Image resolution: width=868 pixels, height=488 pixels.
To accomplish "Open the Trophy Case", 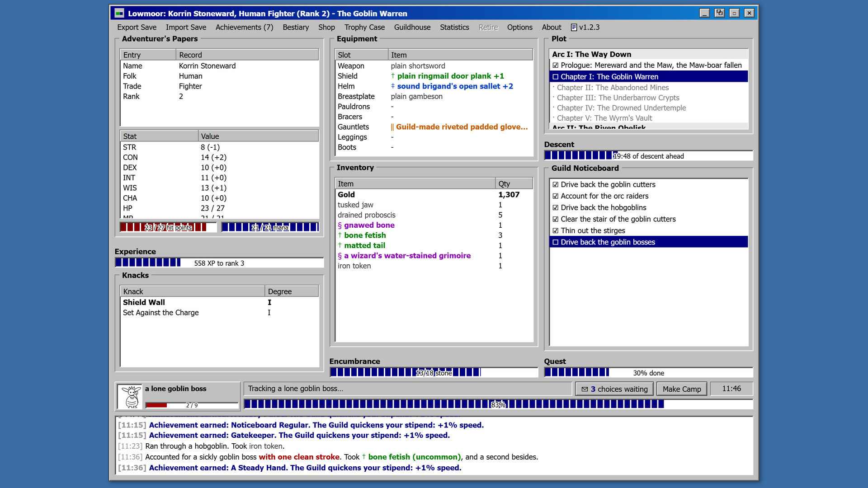I will pyautogui.click(x=364, y=27).
